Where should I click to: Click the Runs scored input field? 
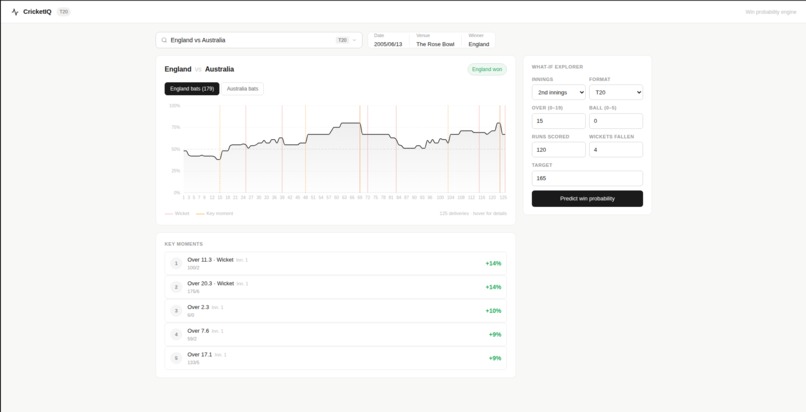coord(558,150)
